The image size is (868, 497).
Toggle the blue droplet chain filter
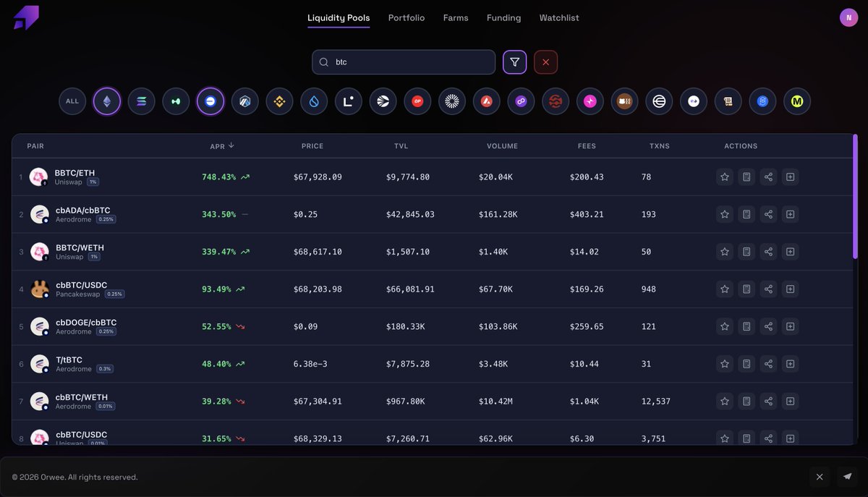[314, 101]
